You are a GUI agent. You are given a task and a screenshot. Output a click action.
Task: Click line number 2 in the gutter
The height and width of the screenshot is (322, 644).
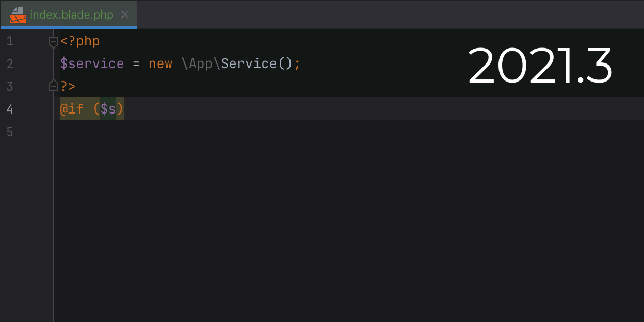pyautogui.click(x=9, y=63)
